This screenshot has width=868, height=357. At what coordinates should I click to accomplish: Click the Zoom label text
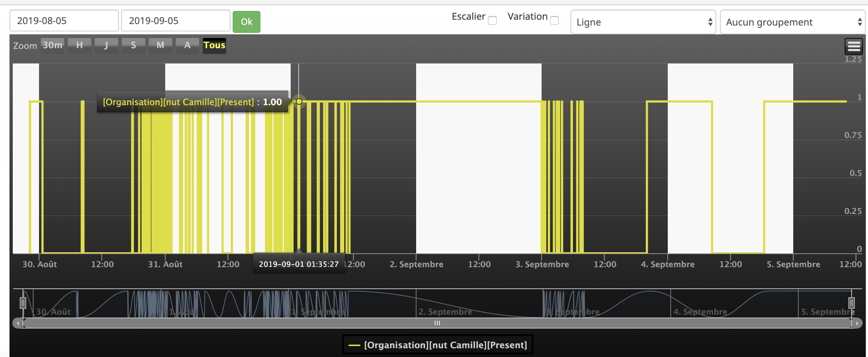pos(25,46)
